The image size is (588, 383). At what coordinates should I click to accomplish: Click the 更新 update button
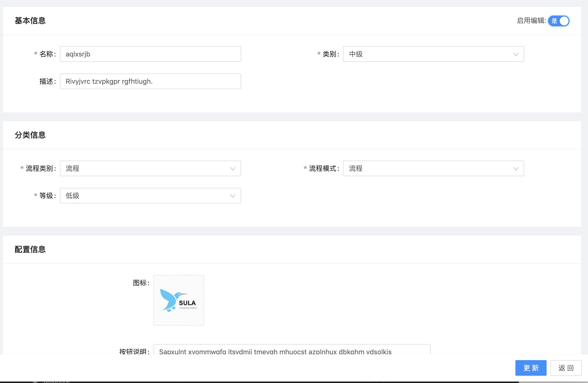pyautogui.click(x=531, y=368)
